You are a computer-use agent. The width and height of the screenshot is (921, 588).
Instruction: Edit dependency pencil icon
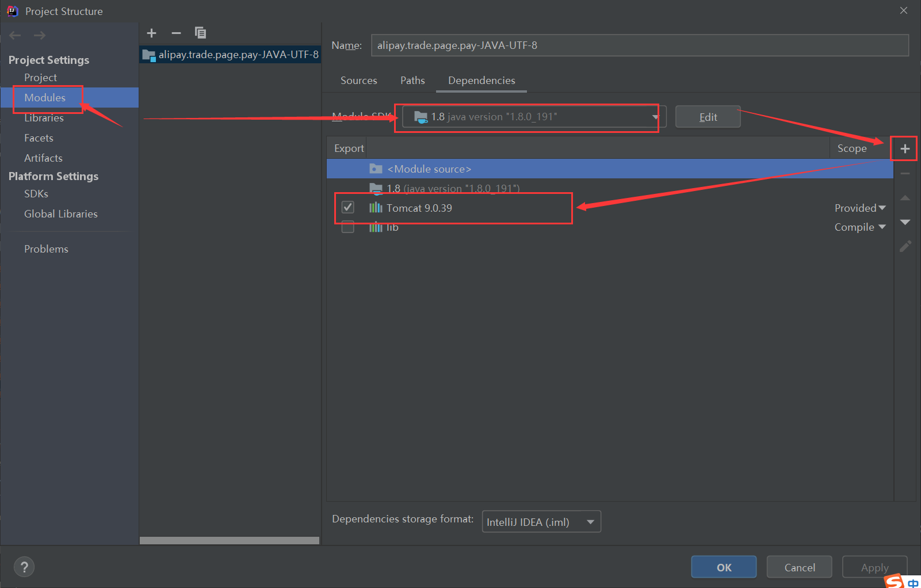tap(905, 246)
